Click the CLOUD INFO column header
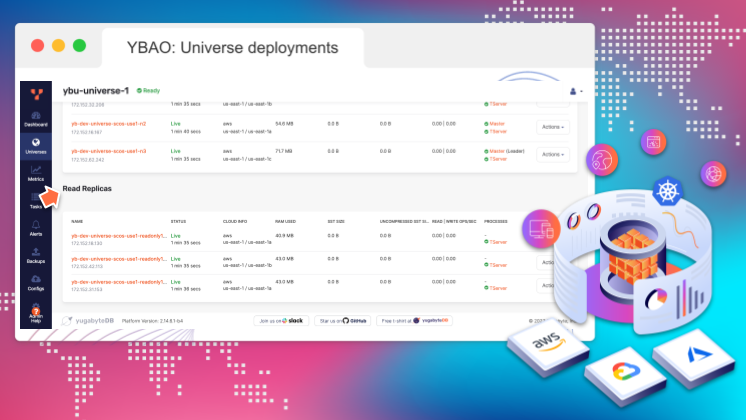The width and height of the screenshot is (746, 420). (x=235, y=222)
